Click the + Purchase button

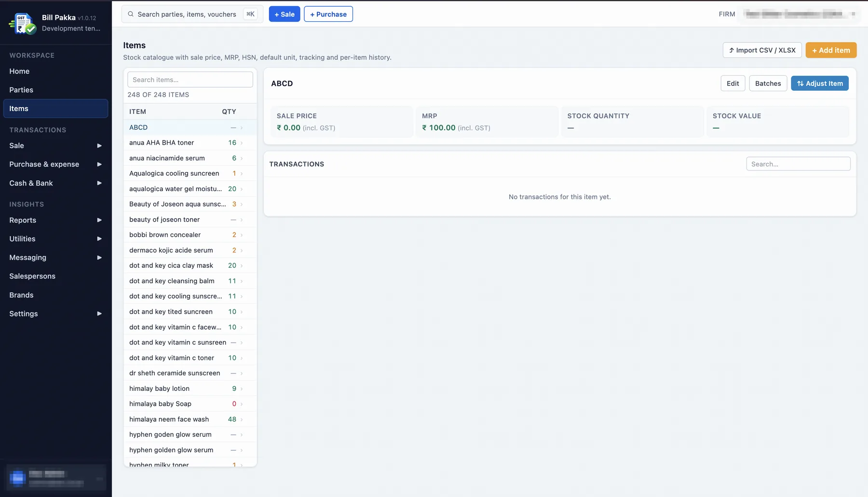pos(328,14)
